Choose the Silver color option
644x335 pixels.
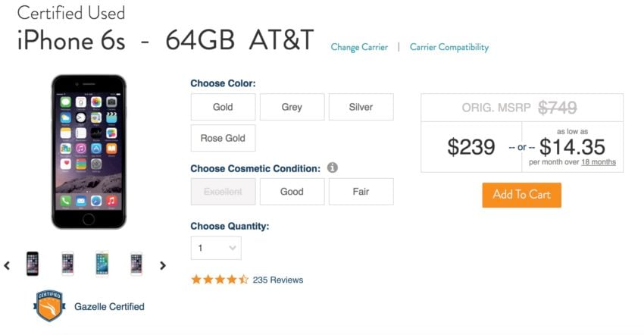coord(361,107)
